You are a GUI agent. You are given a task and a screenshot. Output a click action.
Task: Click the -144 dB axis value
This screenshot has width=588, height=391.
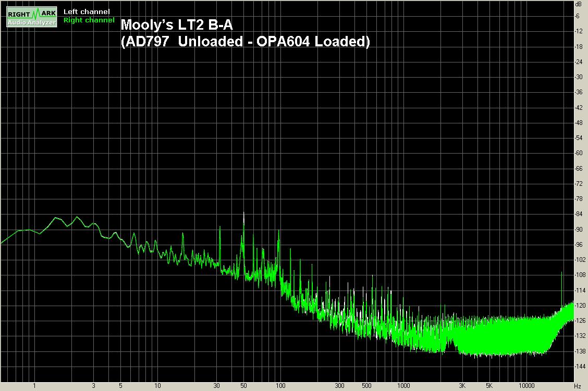[580, 367]
